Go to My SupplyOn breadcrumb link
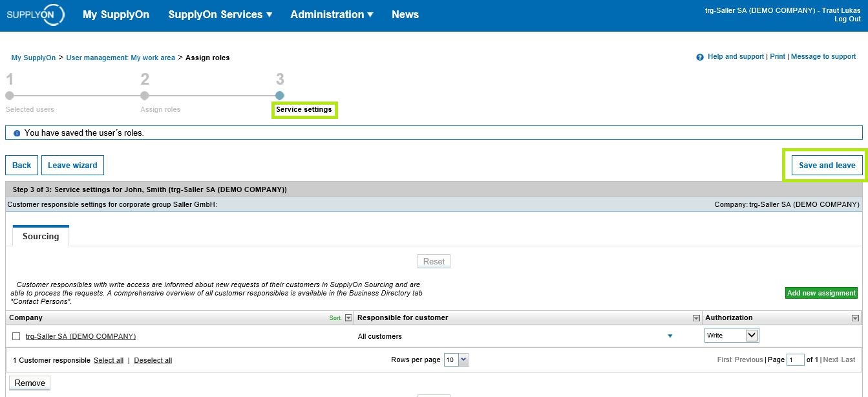The image size is (868, 397). (34, 58)
